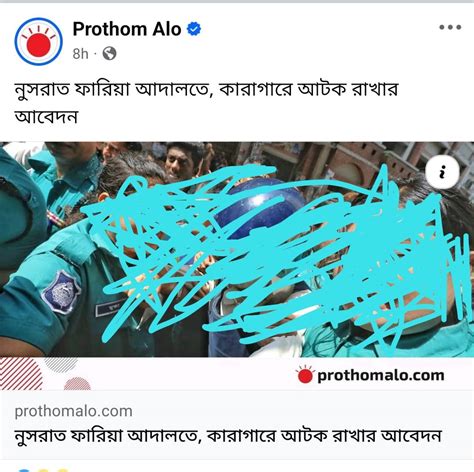Click the striped pattern on banner's left
The image size is (474, 472).
click(21, 373)
